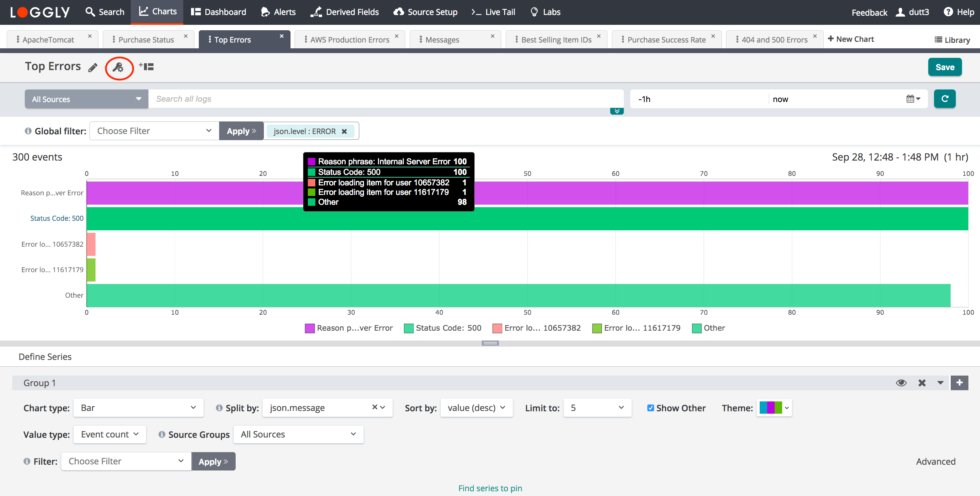The height and width of the screenshot is (496, 980).
Task: Uncheck the Show Other checkbox
Action: (650, 408)
